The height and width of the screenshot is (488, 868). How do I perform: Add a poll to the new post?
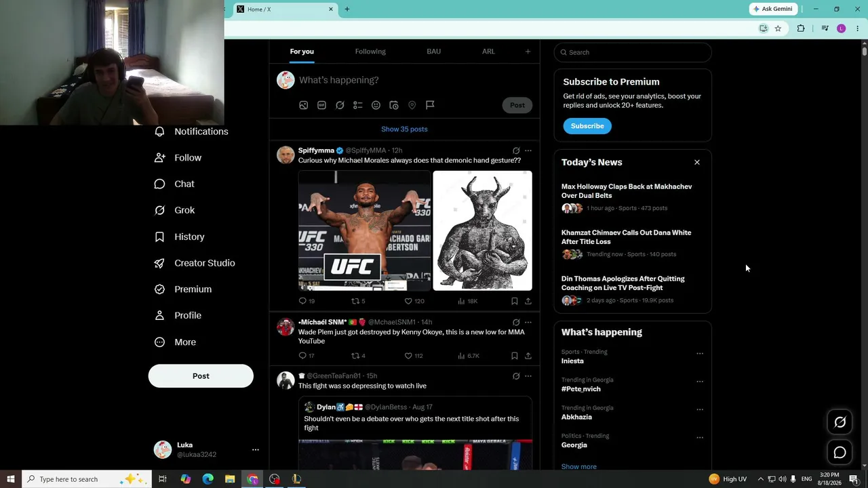pyautogui.click(x=357, y=105)
